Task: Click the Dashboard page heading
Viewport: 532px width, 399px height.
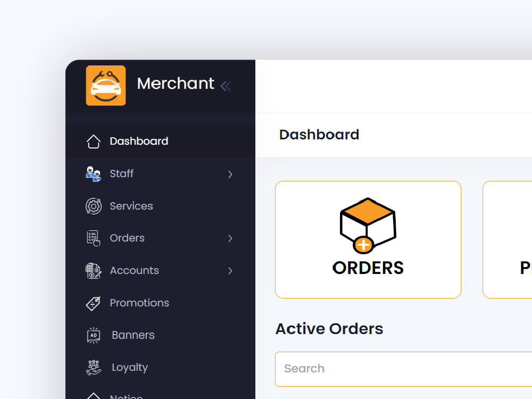Action: (x=319, y=135)
